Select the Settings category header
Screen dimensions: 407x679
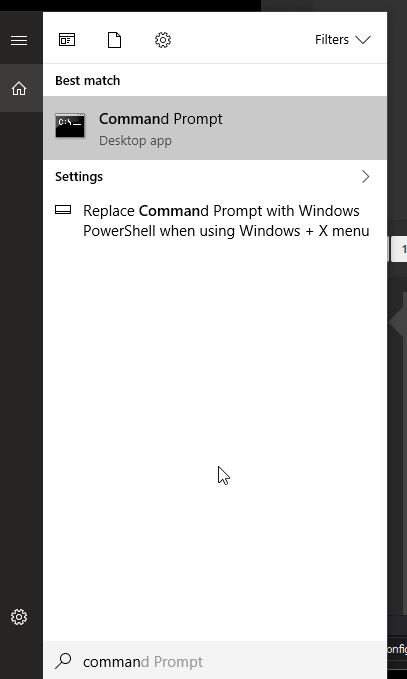click(79, 177)
